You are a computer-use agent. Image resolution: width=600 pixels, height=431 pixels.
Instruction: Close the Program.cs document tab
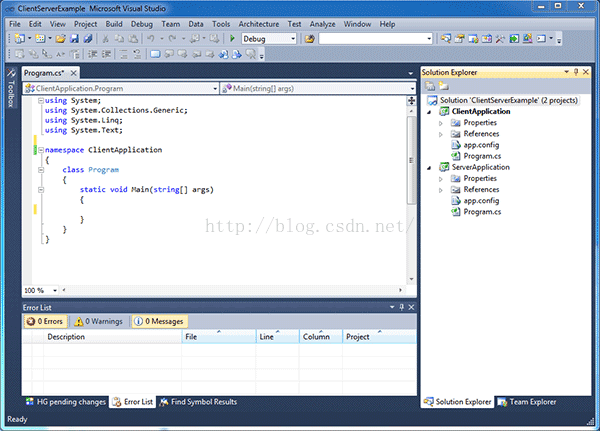coord(73,73)
